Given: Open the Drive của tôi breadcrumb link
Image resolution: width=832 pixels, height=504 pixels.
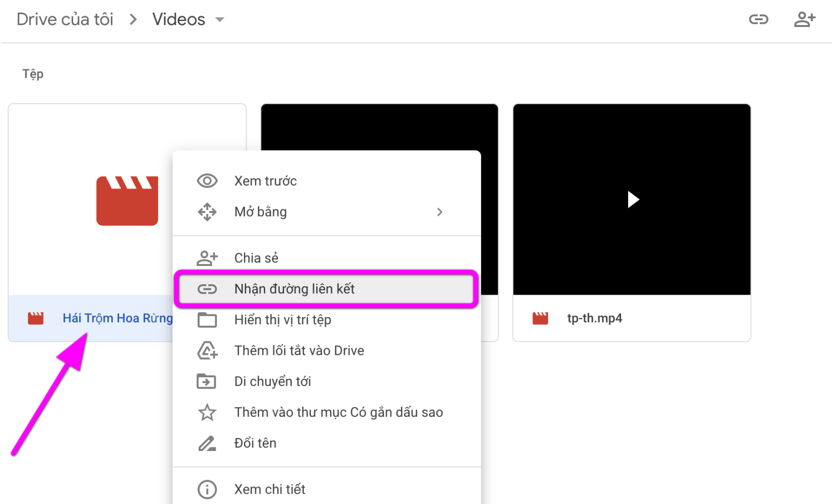Looking at the screenshot, I should 64,19.
